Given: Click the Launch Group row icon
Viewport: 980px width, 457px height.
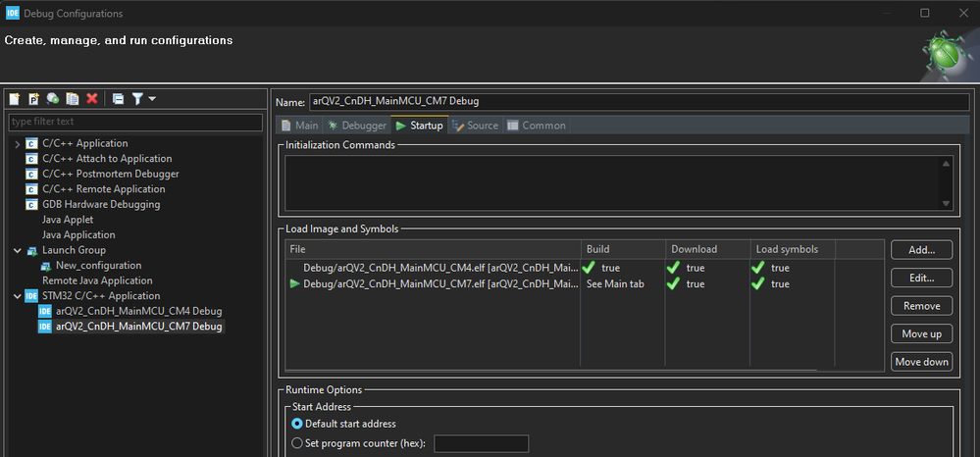Looking at the screenshot, I should click(31, 250).
